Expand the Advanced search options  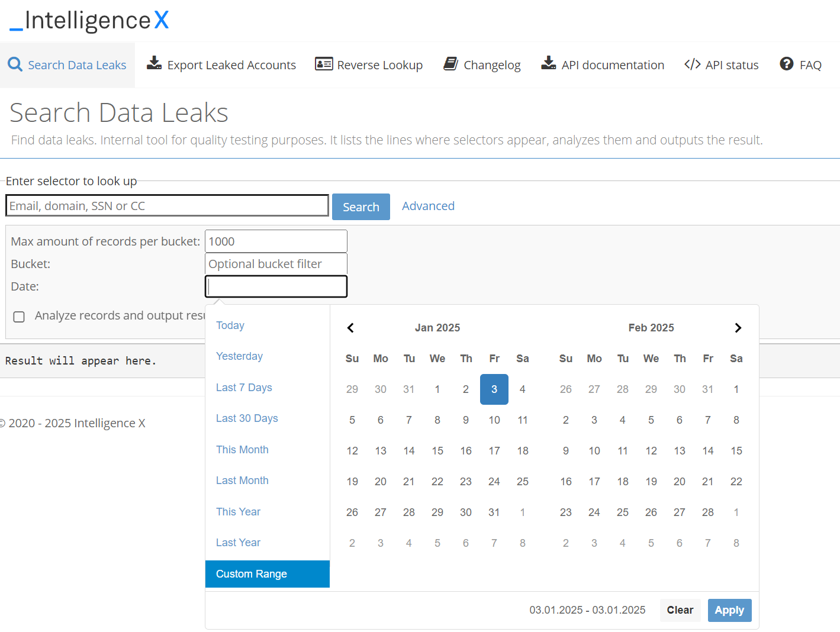click(x=428, y=206)
